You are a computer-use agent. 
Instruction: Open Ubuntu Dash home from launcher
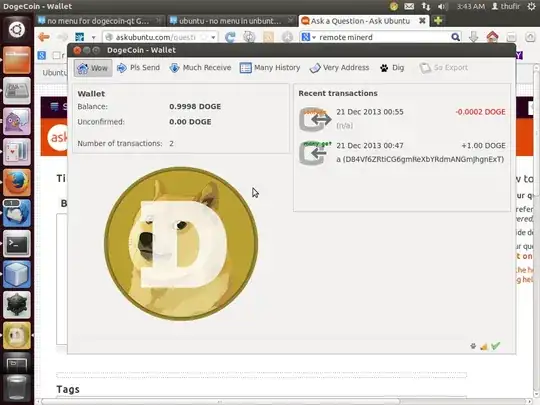[17, 30]
